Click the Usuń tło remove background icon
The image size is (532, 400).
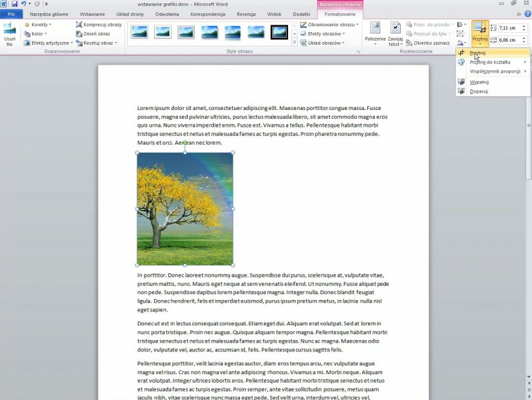click(9, 33)
